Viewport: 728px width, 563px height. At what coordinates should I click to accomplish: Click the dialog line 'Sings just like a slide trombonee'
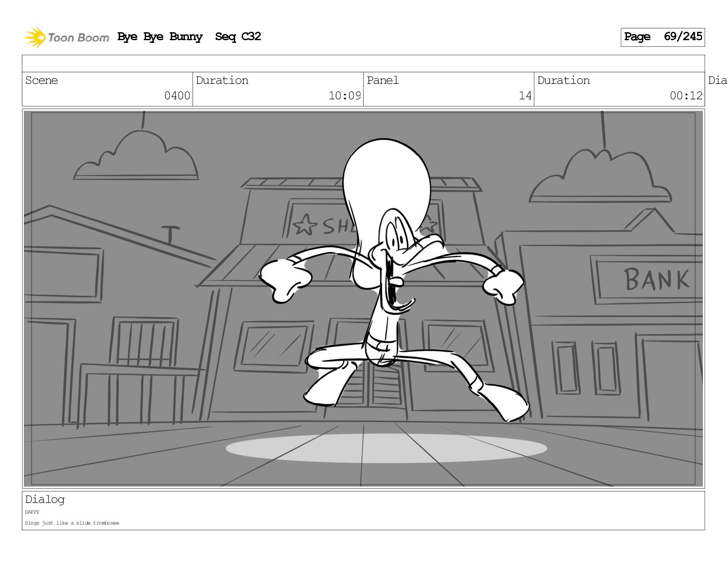tap(72, 523)
